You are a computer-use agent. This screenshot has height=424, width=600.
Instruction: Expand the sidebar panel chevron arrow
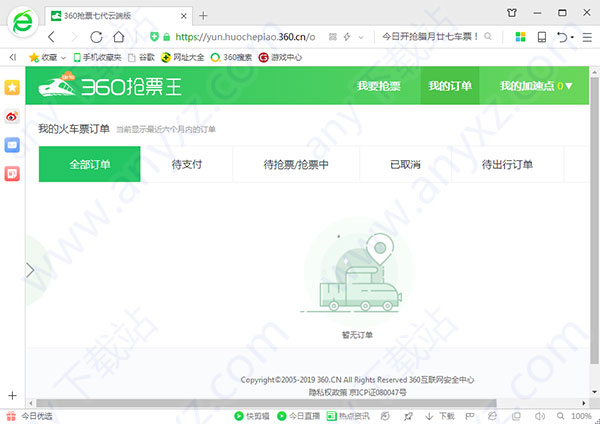coord(30,270)
